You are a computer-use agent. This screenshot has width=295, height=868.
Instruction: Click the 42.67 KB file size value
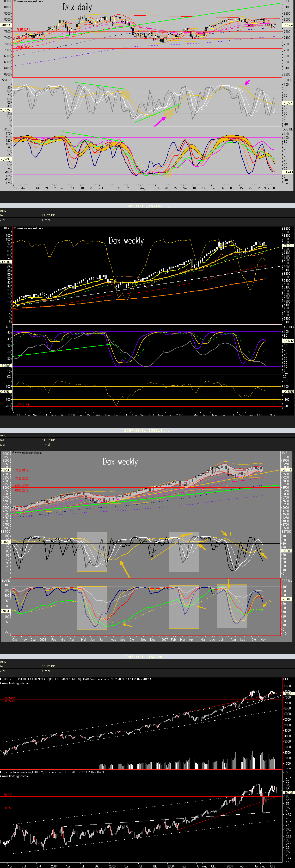click(x=48, y=215)
